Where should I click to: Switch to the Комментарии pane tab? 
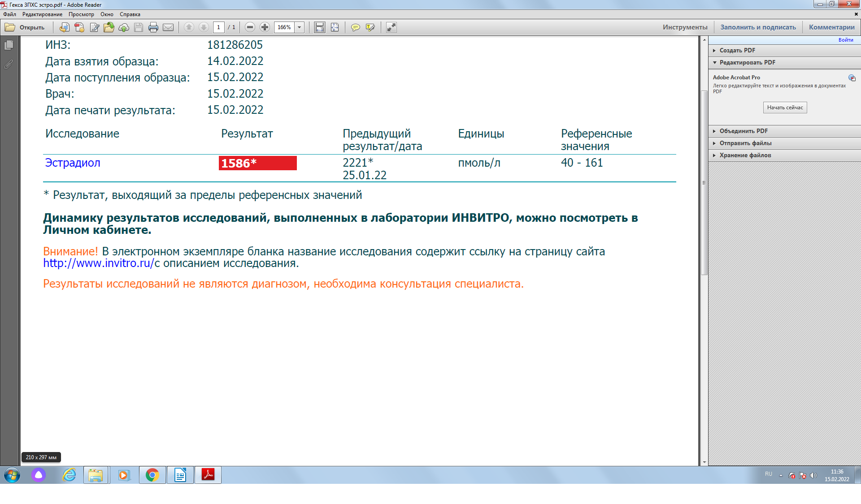[x=831, y=27]
